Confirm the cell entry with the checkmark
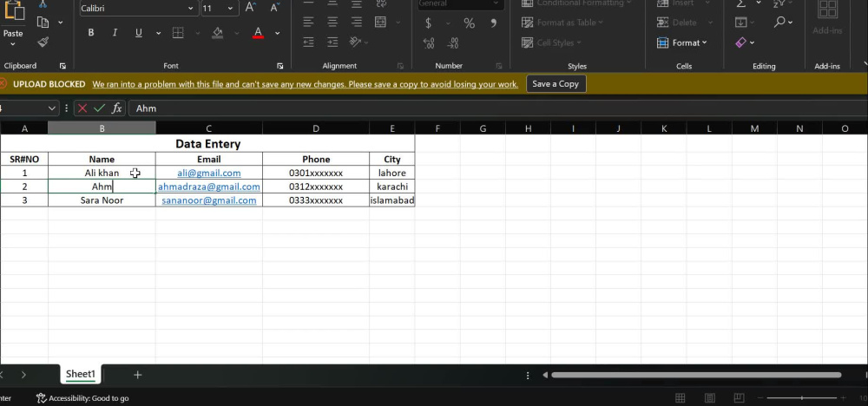This screenshot has width=868, height=406. (x=99, y=108)
